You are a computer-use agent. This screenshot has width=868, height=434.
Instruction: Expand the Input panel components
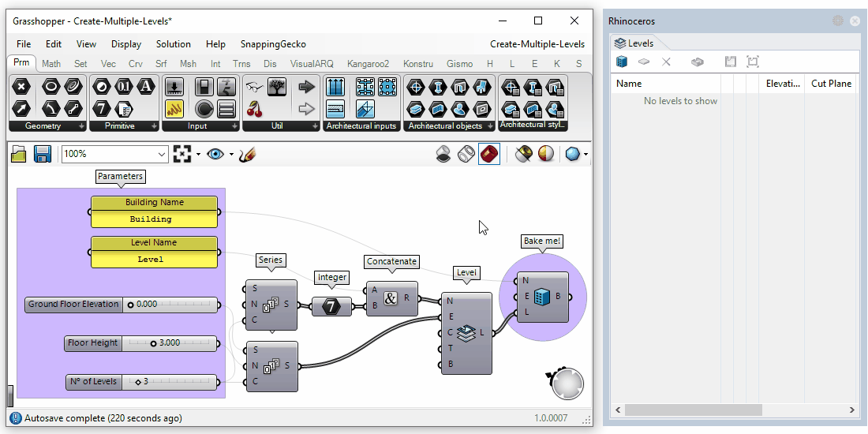click(x=234, y=126)
